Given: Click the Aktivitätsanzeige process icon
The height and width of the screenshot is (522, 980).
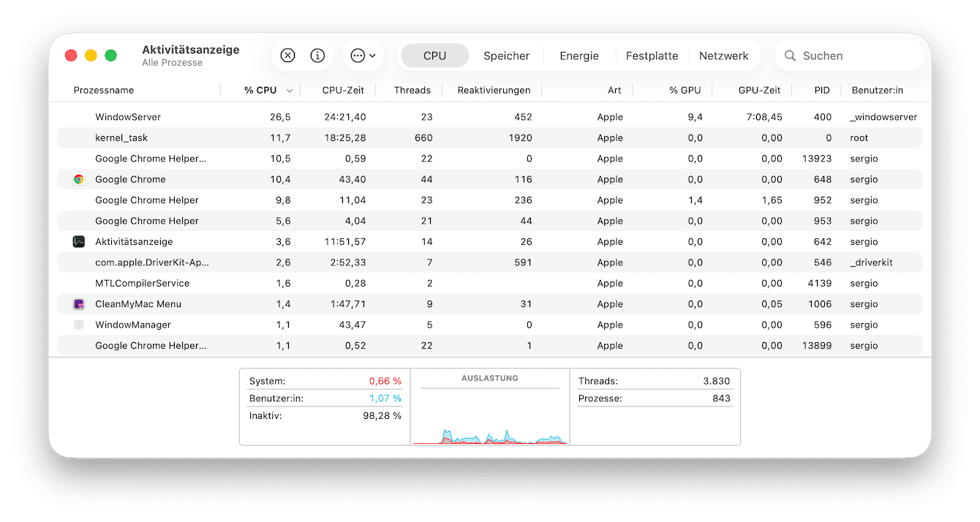Looking at the screenshot, I should 79,242.
